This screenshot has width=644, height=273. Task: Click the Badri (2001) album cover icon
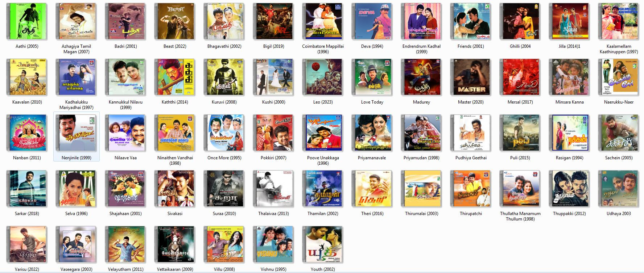click(x=125, y=22)
